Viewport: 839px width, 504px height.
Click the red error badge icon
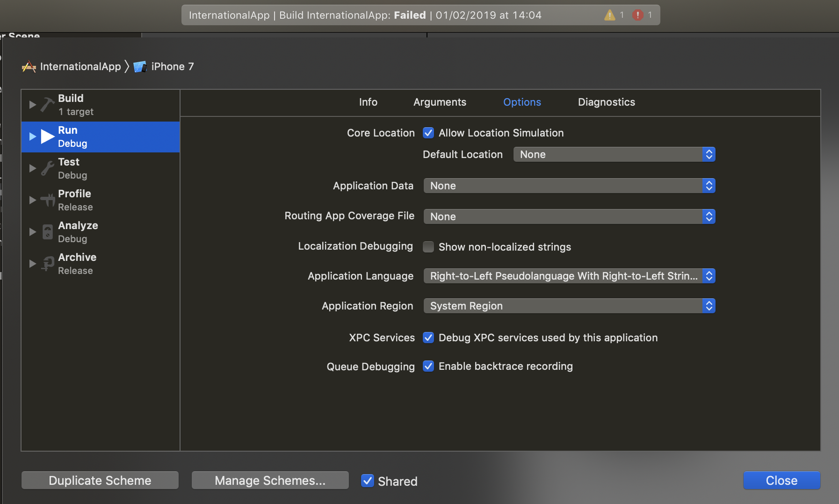click(x=637, y=15)
